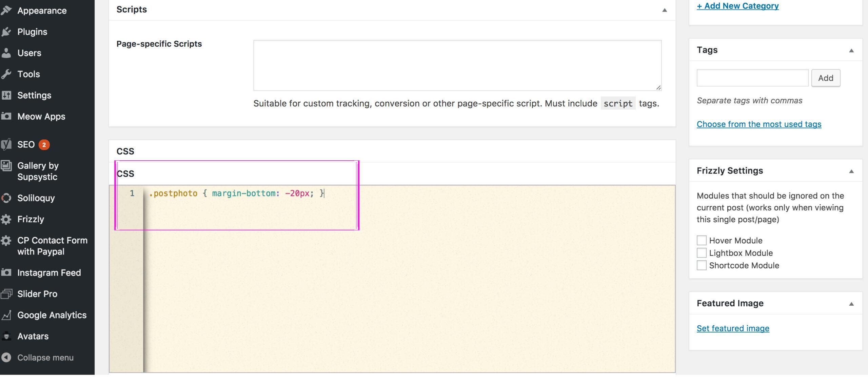Click the Soliloquy circular icon
Viewport: 868px width, 386px height.
coord(6,198)
